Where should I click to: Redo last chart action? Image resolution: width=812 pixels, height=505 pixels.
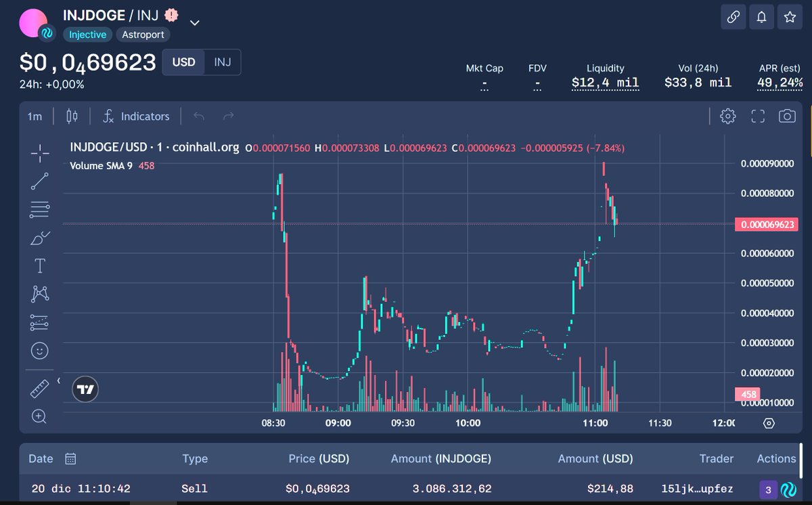point(229,116)
